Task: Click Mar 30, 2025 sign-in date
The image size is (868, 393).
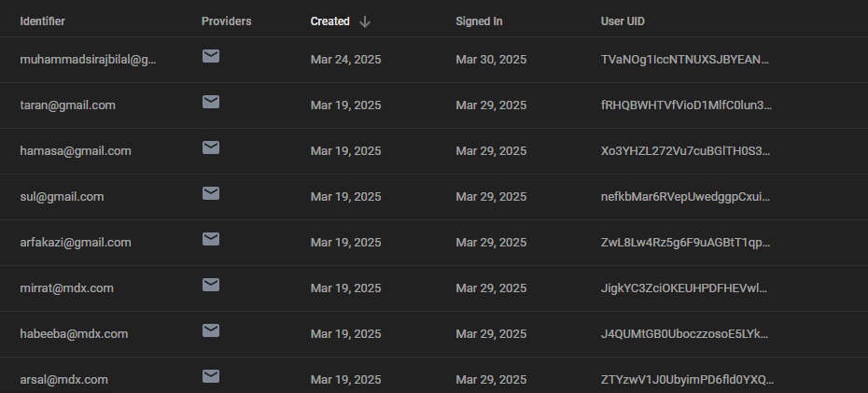Action: pyautogui.click(x=491, y=60)
